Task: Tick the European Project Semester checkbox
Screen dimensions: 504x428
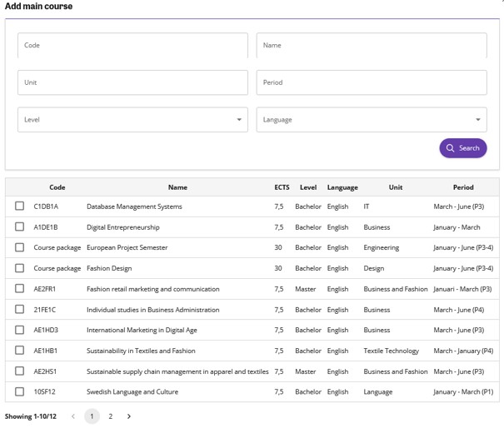Action: click(20, 247)
